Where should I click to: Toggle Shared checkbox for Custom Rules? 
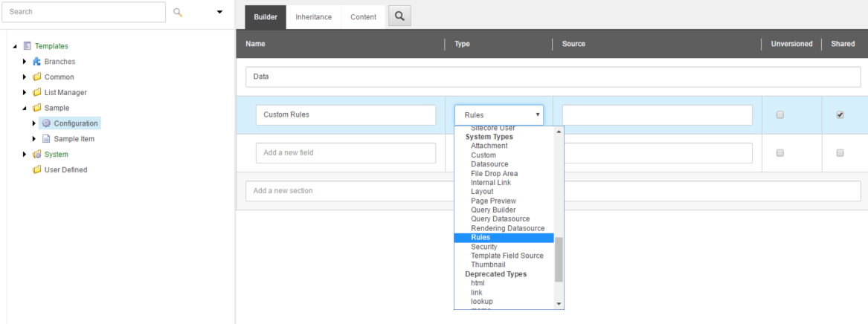[840, 115]
